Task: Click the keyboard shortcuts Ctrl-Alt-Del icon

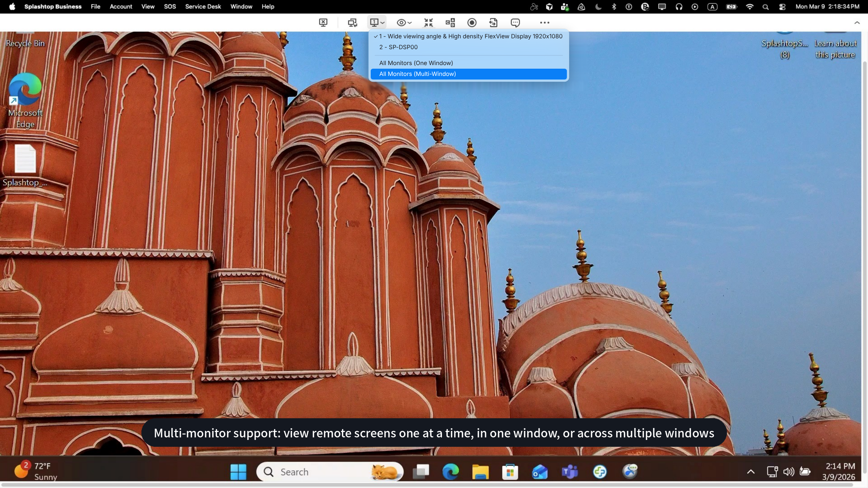Action: pos(450,22)
